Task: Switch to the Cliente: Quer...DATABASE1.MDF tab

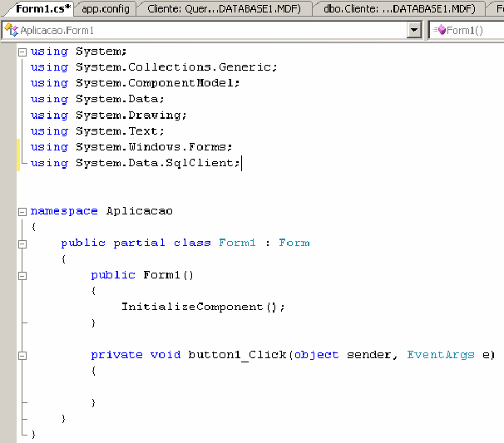Action: [223, 8]
